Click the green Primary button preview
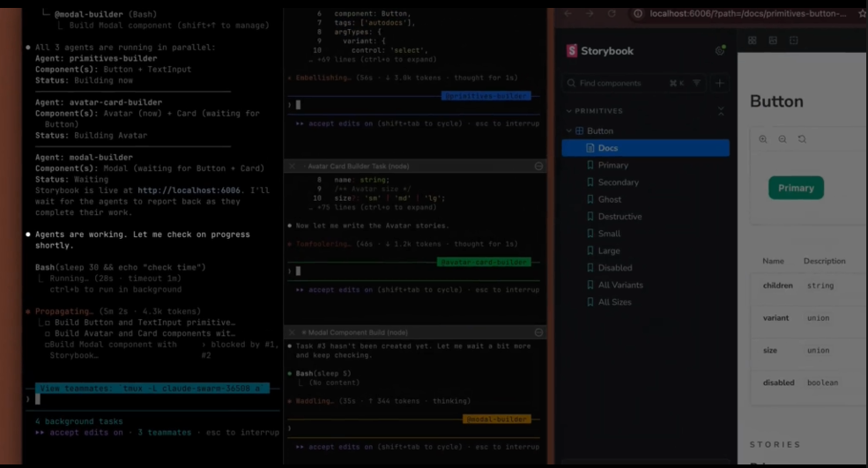Viewport: 868px width, 468px height. coord(796,189)
